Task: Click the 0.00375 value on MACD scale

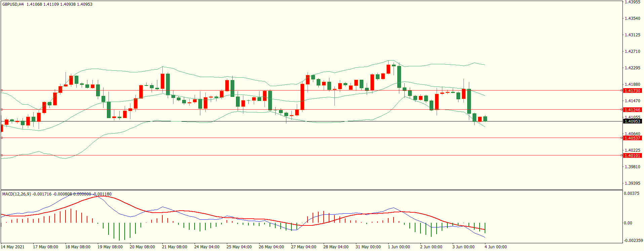Action: [631, 193]
